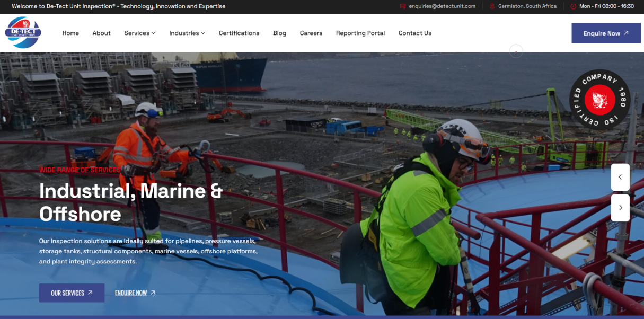Click the Contact Us navigation link
The width and height of the screenshot is (644, 319).
(415, 33)
